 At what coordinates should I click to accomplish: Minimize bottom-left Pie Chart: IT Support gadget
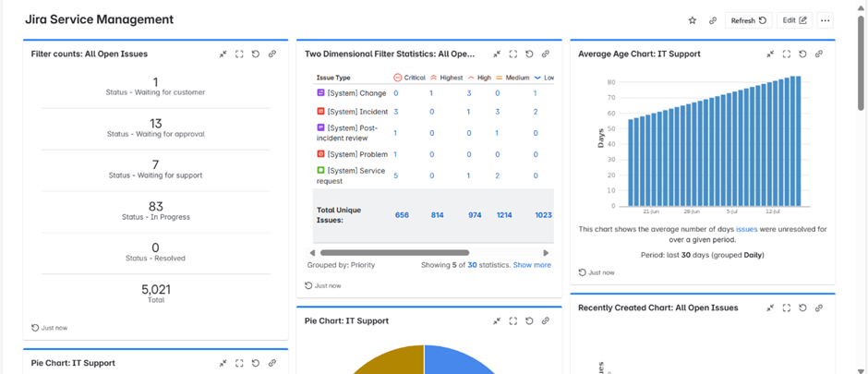click(x=223, y=363)
